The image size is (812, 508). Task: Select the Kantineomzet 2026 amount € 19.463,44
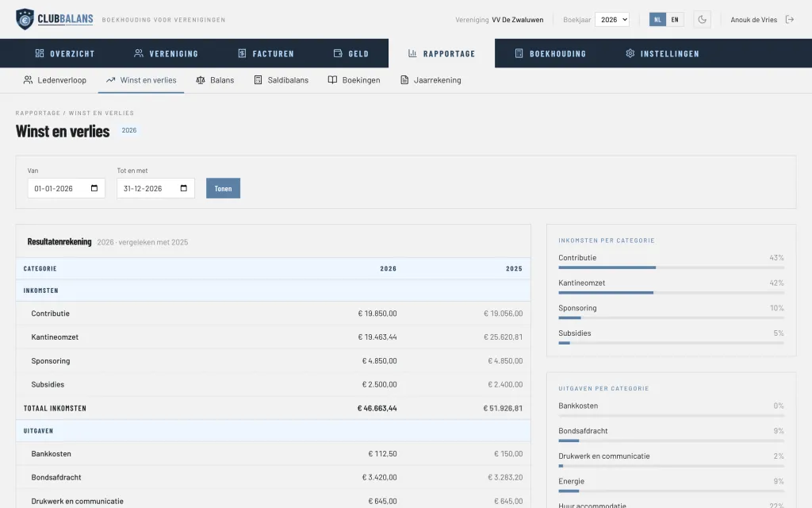pos(377,337)
